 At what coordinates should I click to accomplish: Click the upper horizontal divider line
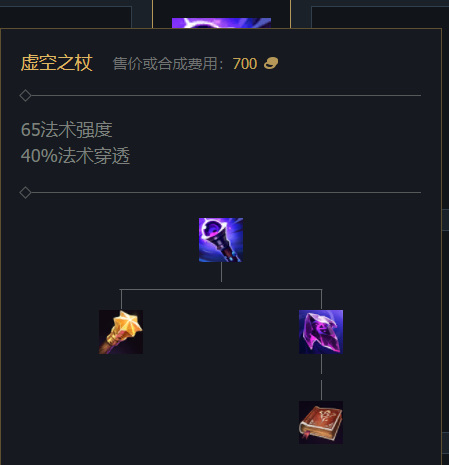(x=226, y=95)
